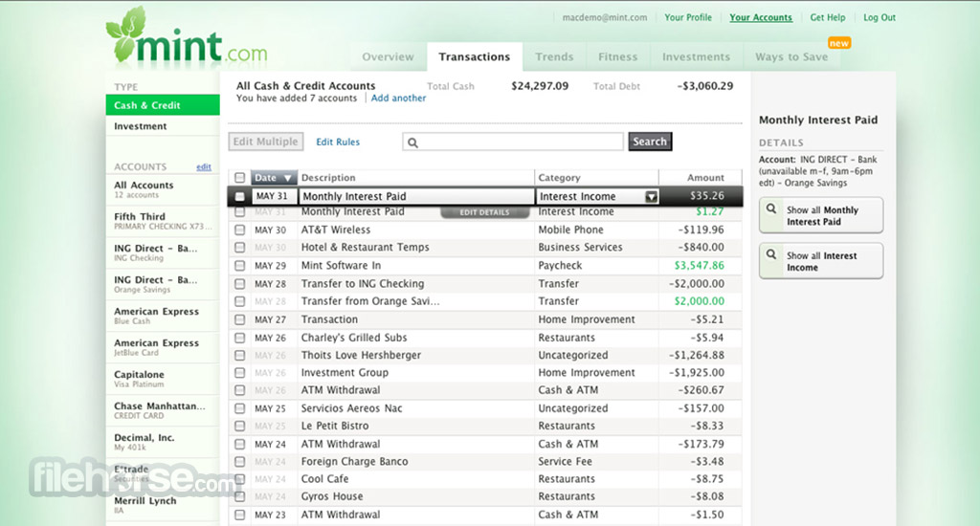Click Log Out
The width and height of the screenshot is (980, 526).
880,17
